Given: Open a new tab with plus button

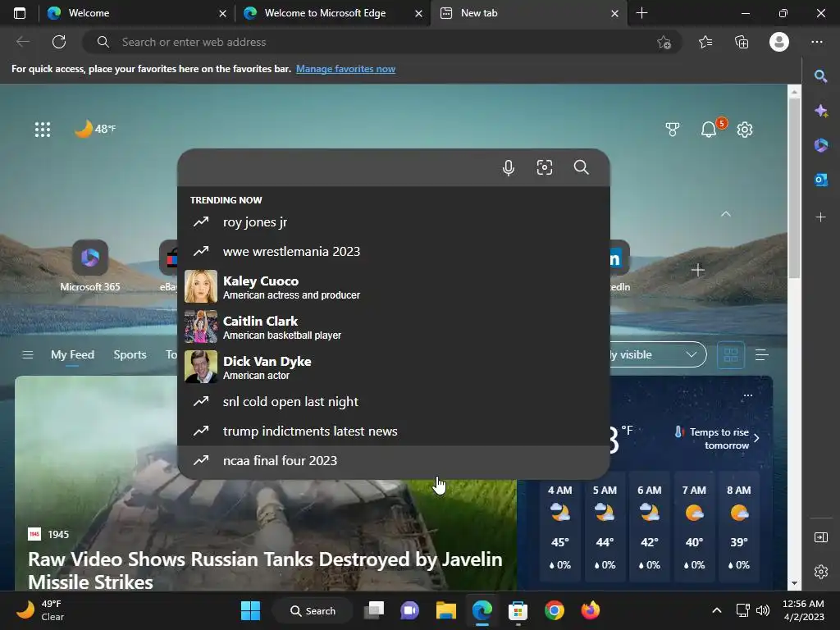Looking at the screenshot, I should pyautogui.click(x=641, y=13).
